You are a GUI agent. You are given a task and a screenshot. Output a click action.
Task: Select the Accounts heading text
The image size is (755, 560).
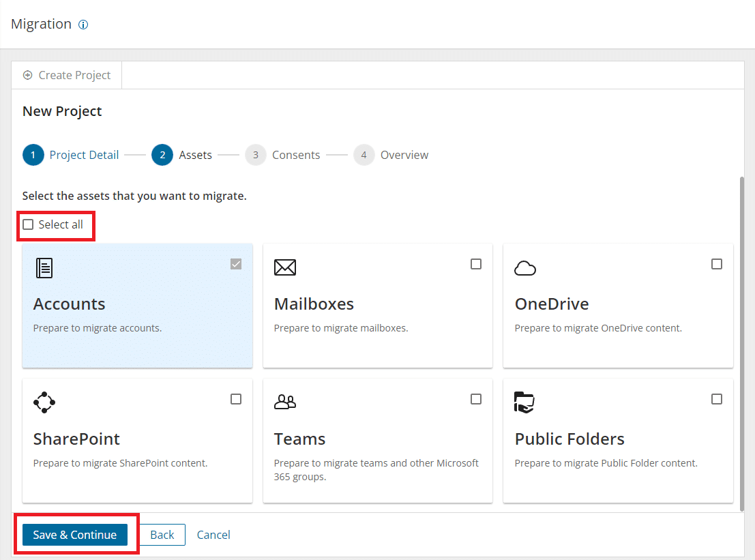tap(70, 304)
